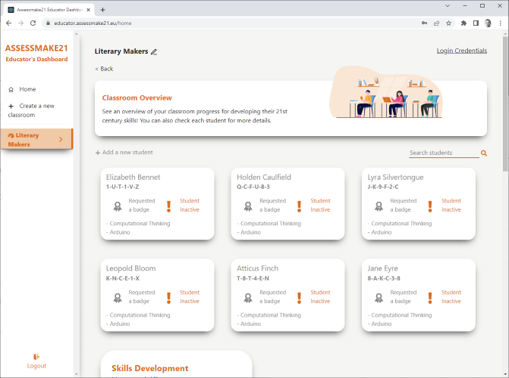Open the Login Credentials link
The width and height of the screenshot is (509, 378).
tap(462, 51)
